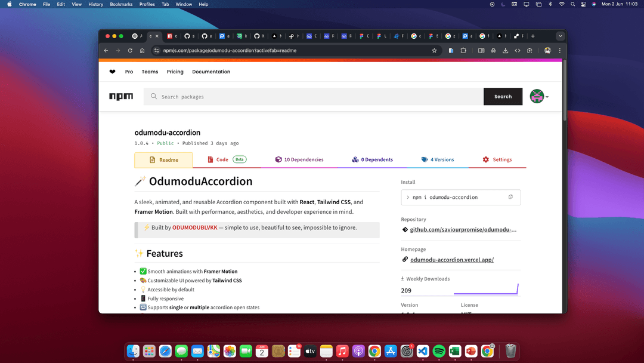The image size is (644, 363).
Task: Open the Pricing link
Action: point(175,72)
